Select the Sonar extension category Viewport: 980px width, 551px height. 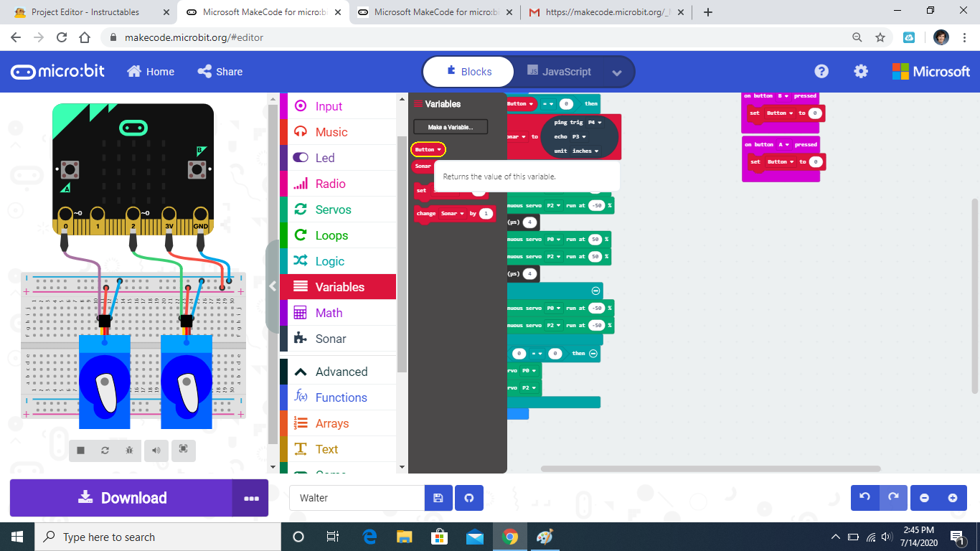pos(337,339)
